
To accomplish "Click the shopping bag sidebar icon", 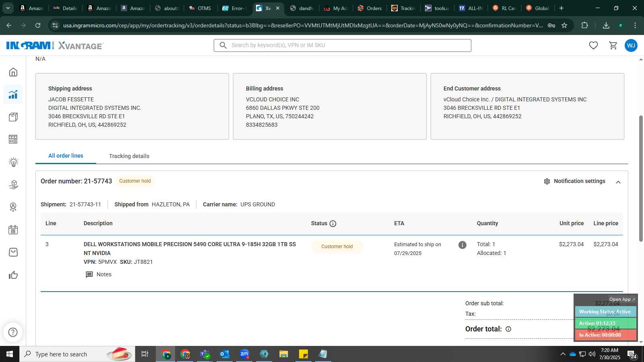I will tap(13, 252).
